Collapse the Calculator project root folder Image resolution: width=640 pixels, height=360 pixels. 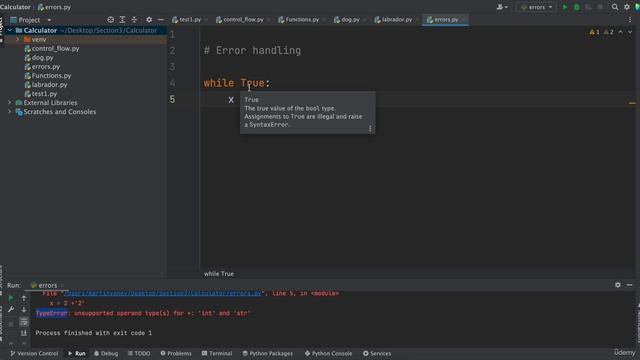click(10, 30)
